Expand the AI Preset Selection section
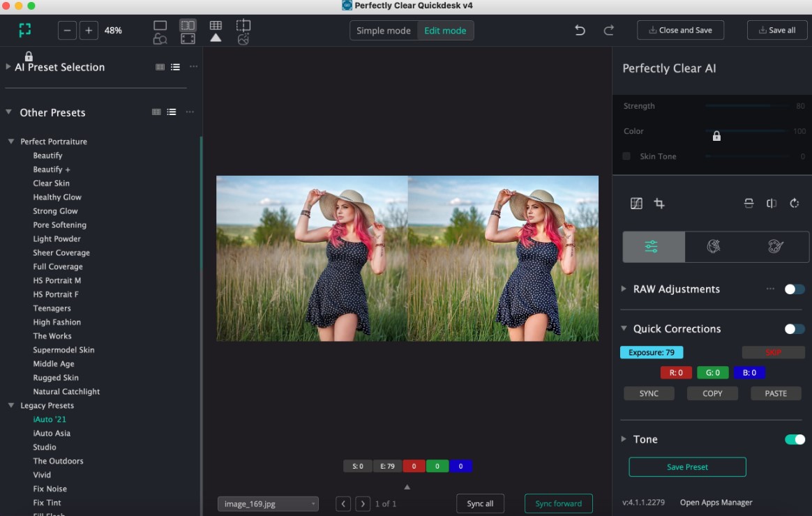 click(x=8, y=67)
